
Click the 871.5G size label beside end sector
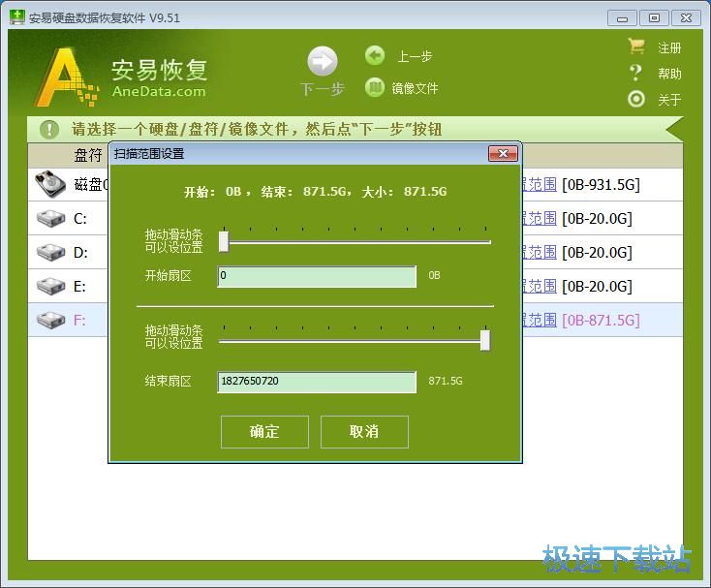446,381
